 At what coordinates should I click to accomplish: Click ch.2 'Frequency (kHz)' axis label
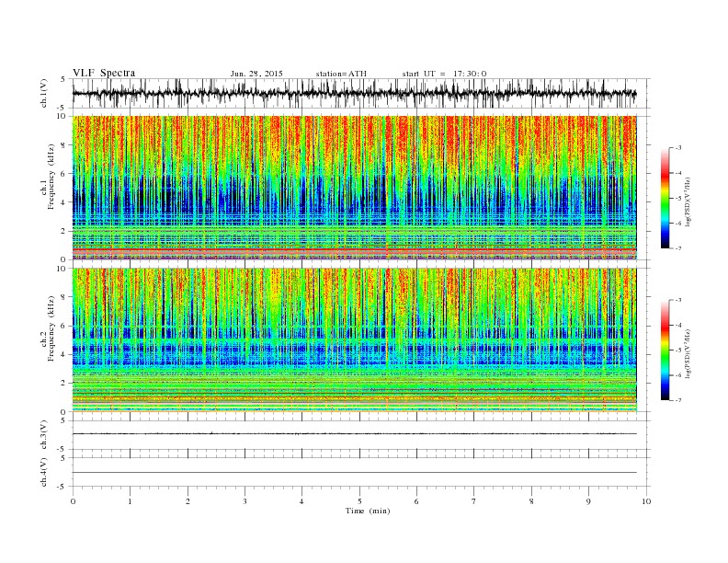point(51,329)
